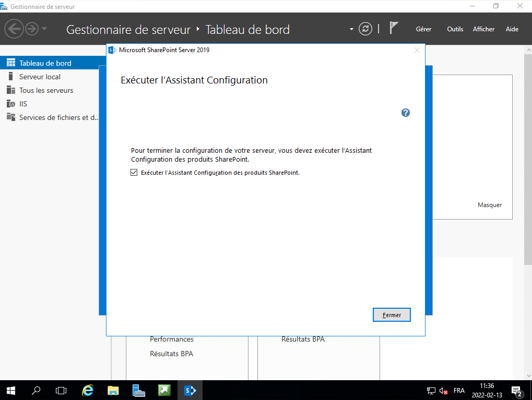
Task: Close the SharePoint Server 2019 dialog
Action: coord(417,50)
